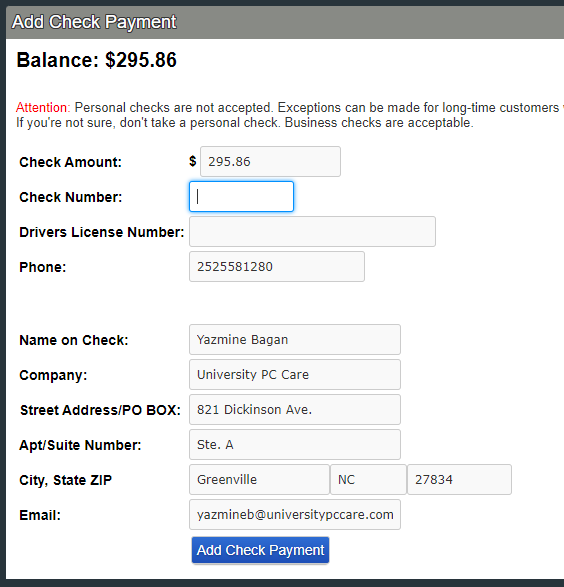
Task: Select the Drivers License Number field
Action: click(x=312, y=231)
